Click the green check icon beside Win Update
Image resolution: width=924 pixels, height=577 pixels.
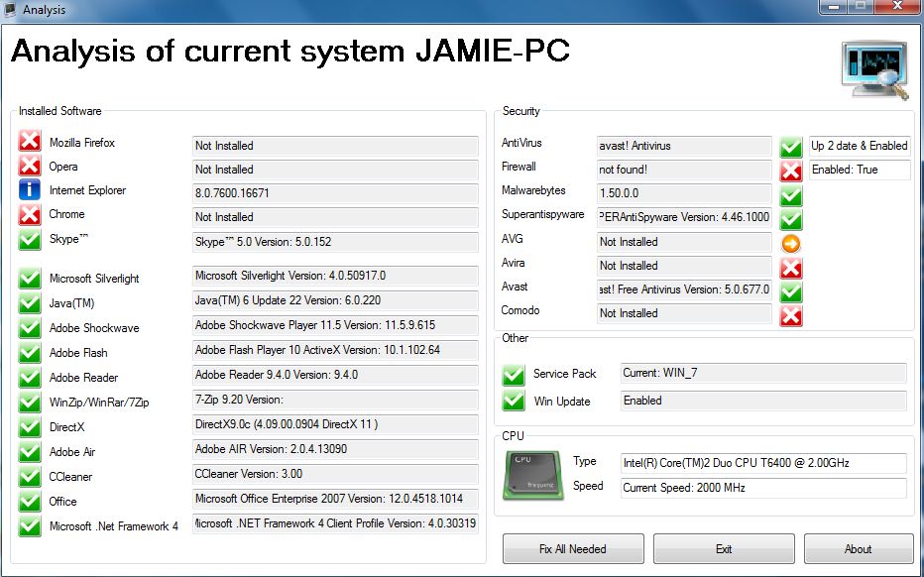(x=514, y=401)
